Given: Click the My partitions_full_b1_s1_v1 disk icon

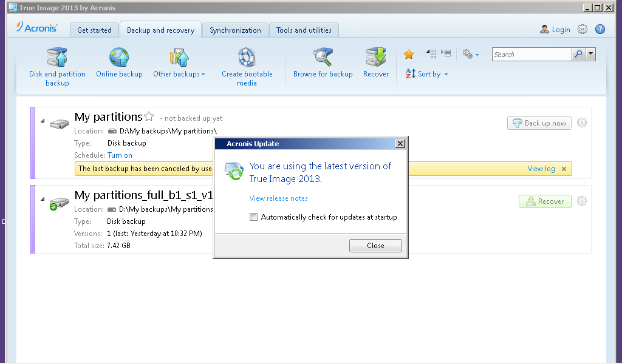Looking at the screenshot, I should (x=59, y=204).
